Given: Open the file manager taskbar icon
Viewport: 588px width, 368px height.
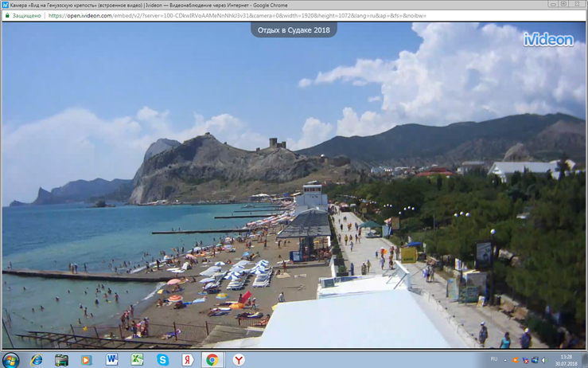Looking at the screenshot, I should (x=61, y=359).
